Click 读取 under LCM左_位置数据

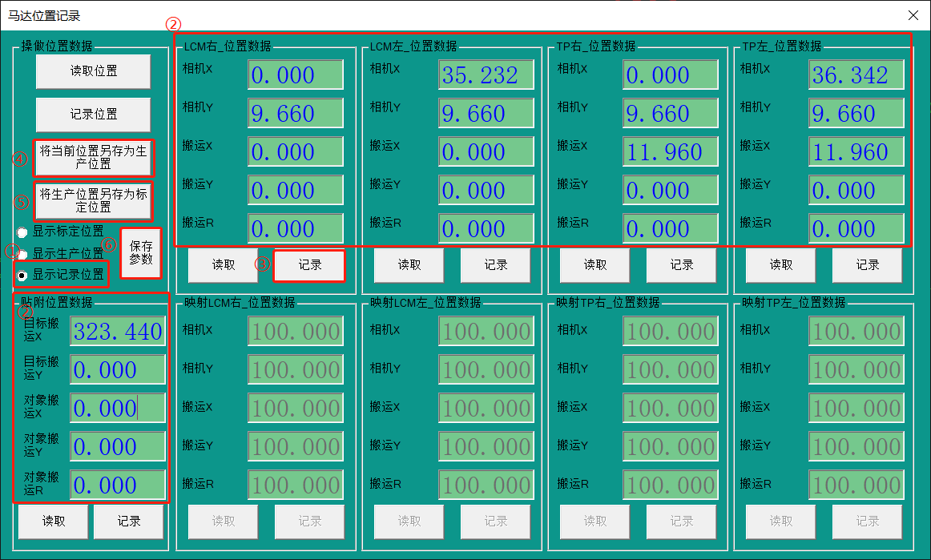pyautogui.click(x=409, y=265)
